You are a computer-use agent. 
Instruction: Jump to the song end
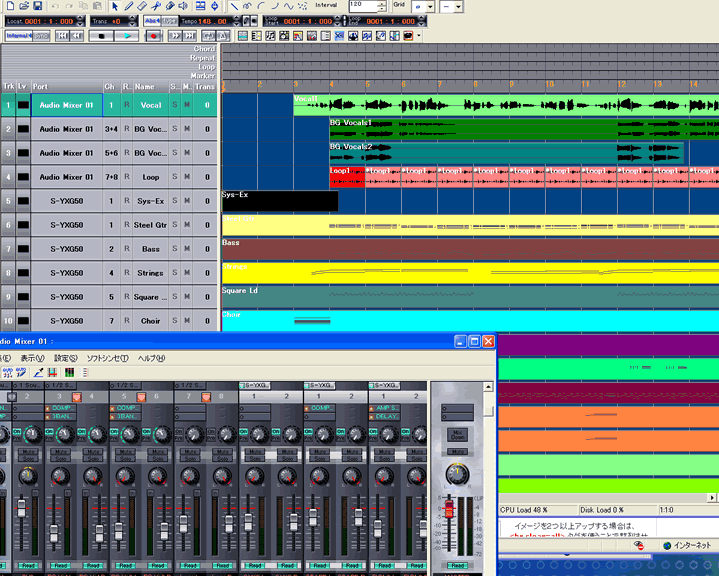[190, 36]
